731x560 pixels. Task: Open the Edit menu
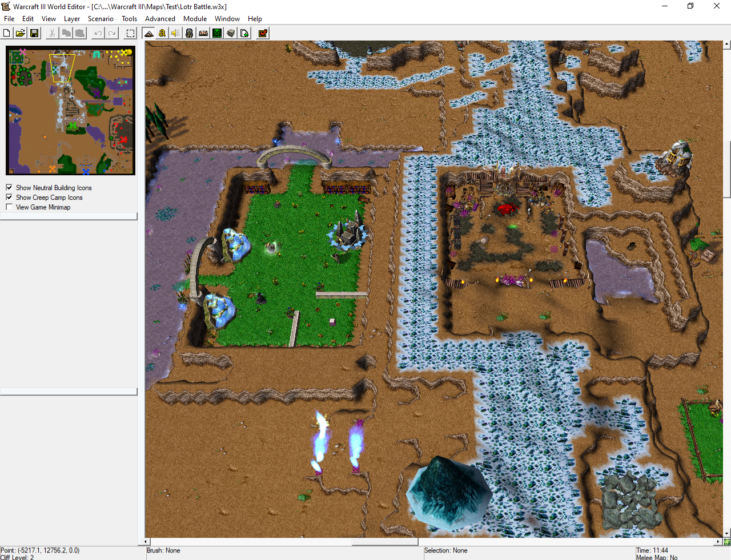click(28, 19)
